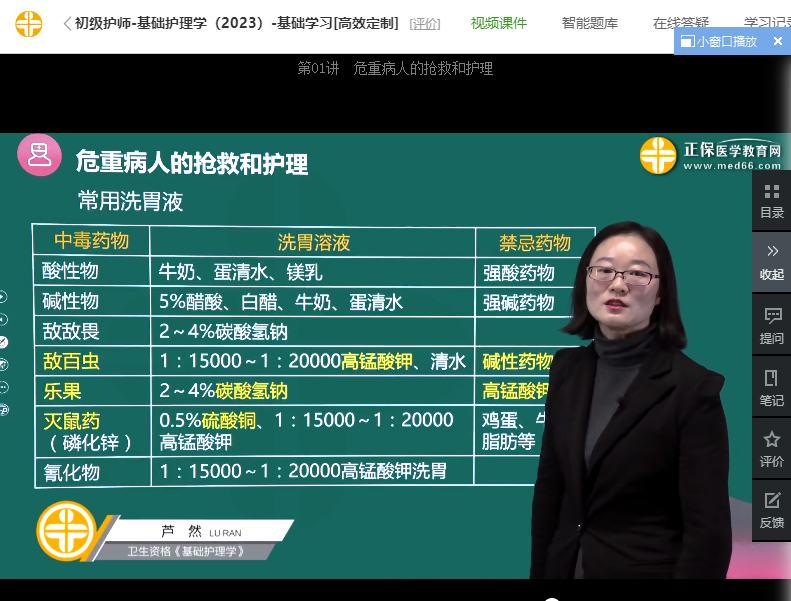Image resolution: width=791 pixels, height=601 pixels.
Task: Enable 小窗口播放 mini window playback
Action: click(719, 41)
